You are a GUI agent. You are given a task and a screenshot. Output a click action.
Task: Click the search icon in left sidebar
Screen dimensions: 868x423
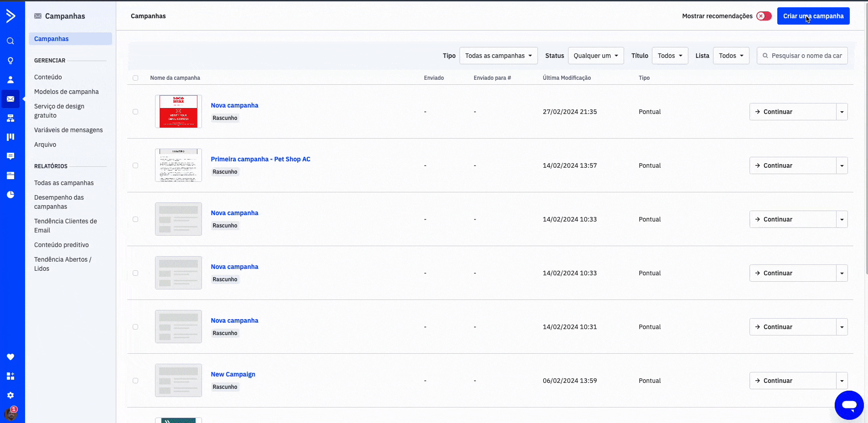coord(10,41)
